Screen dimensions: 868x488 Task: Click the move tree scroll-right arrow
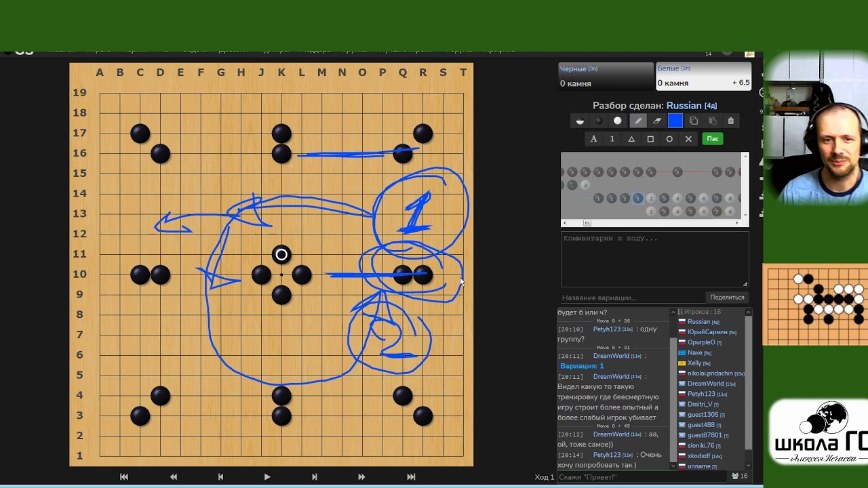[737, 223]
